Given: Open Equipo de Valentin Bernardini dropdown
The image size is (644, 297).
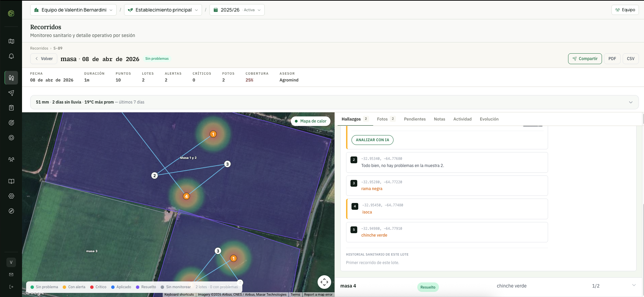Looking at the screenshot, I should click(73, 10).
